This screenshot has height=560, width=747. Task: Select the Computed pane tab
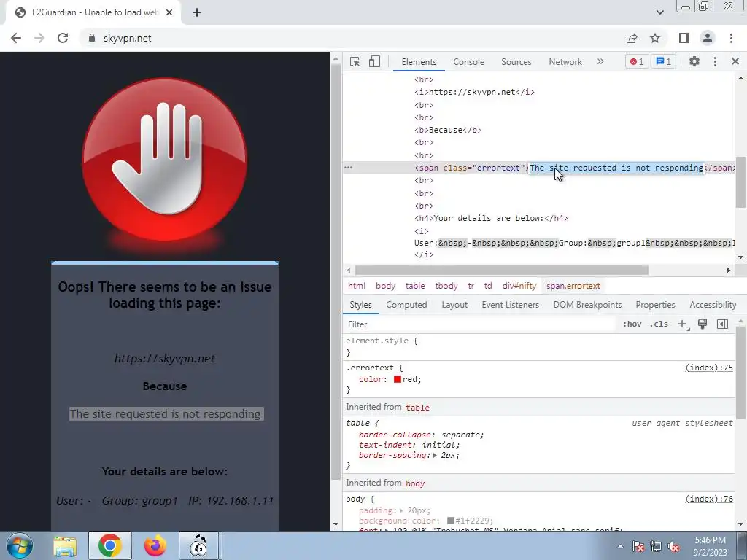(406, 305)
